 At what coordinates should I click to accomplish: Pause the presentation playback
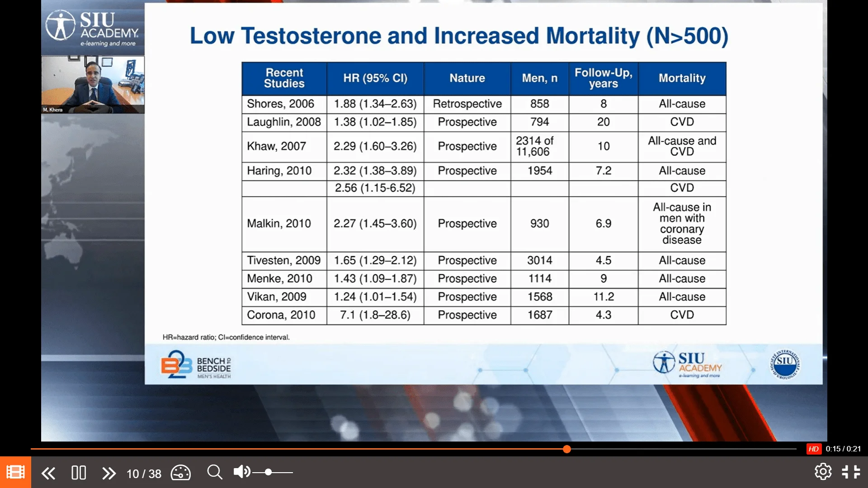pos(79,473)
